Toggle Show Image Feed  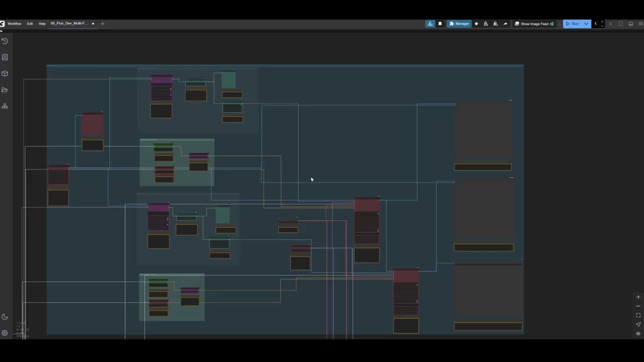click(534, 24)
